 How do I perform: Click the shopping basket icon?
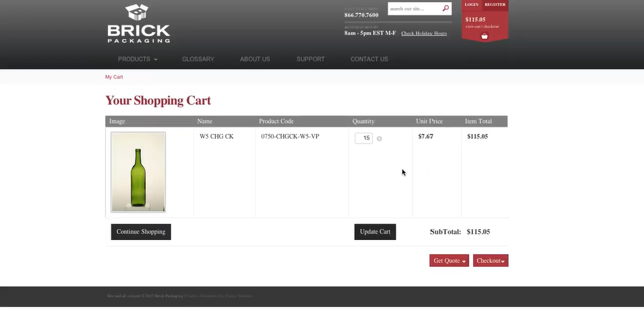click(x=484, y=36)
